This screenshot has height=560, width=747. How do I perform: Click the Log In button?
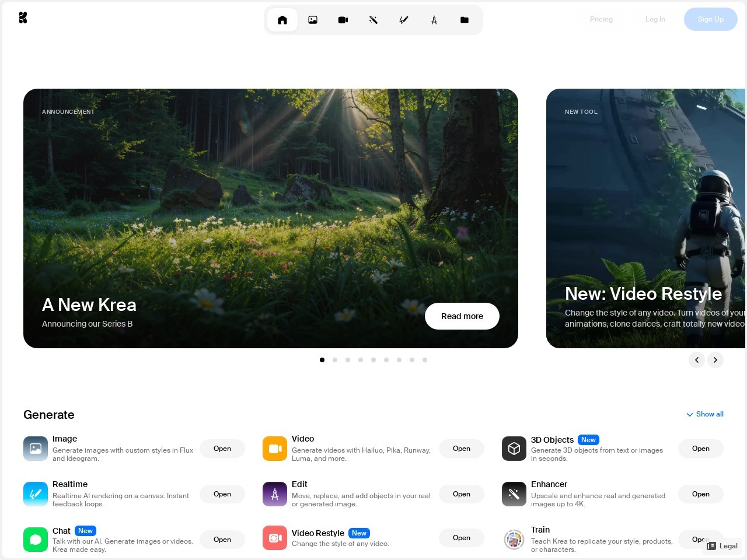pyautogui.click(x=655, y=19)
